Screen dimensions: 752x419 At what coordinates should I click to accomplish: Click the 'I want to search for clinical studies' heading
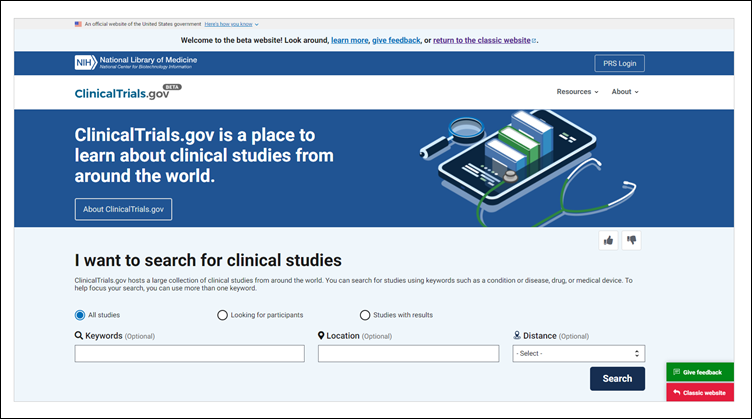(x=208, y=260)
